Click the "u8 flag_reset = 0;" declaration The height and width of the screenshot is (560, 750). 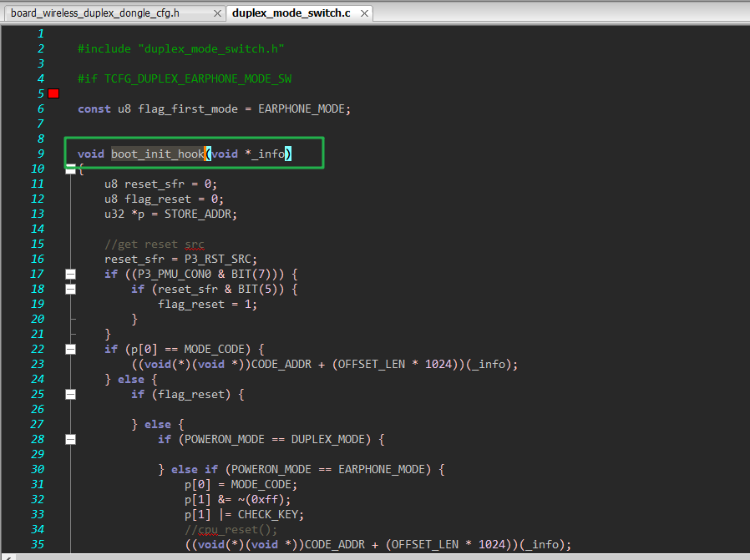click(x=164, y=199)
